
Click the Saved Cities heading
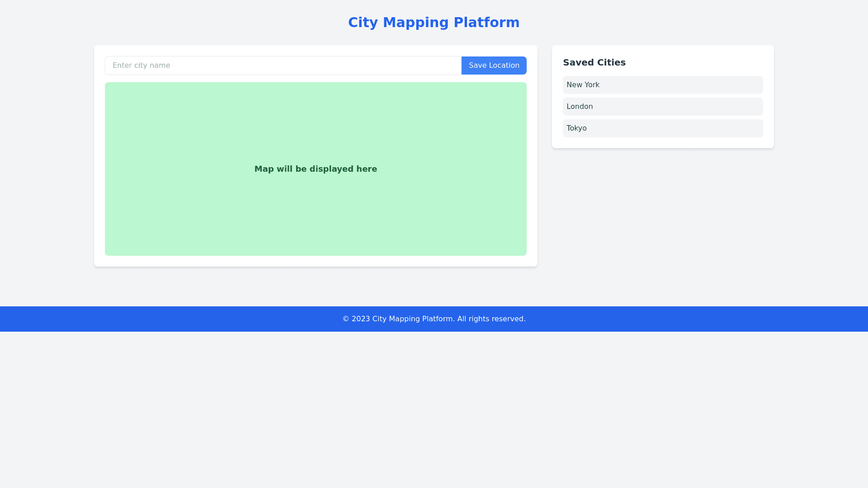click(x=594, y=63)
